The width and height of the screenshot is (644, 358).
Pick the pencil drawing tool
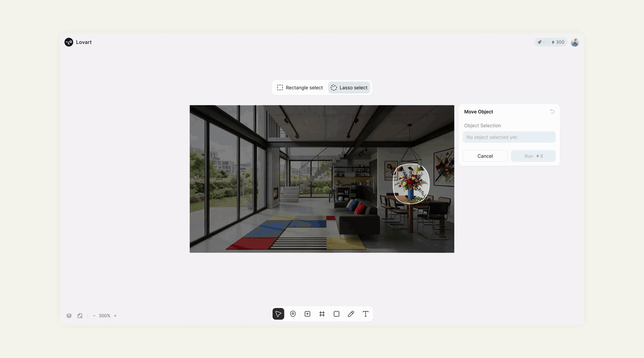(351, 314)
